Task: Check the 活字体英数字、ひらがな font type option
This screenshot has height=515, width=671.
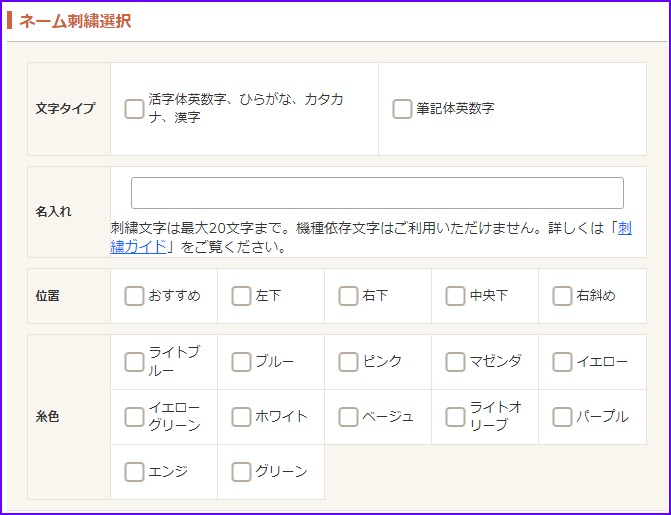Action: (x=134, y=109)
